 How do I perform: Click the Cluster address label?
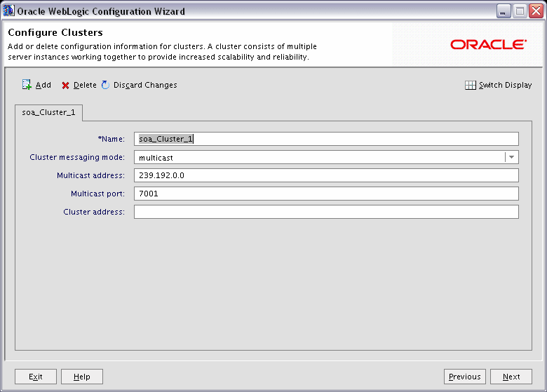pyautogui.click(x=94, y=212)
